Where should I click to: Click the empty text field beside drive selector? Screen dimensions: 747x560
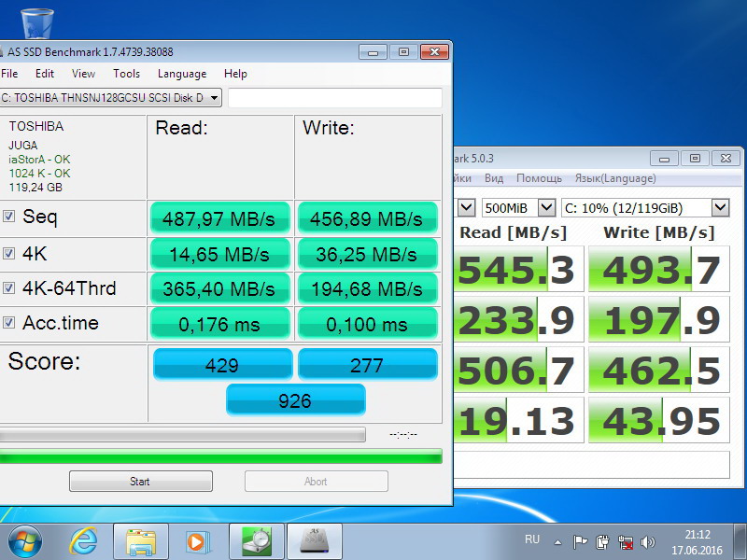tap(335, 98)
